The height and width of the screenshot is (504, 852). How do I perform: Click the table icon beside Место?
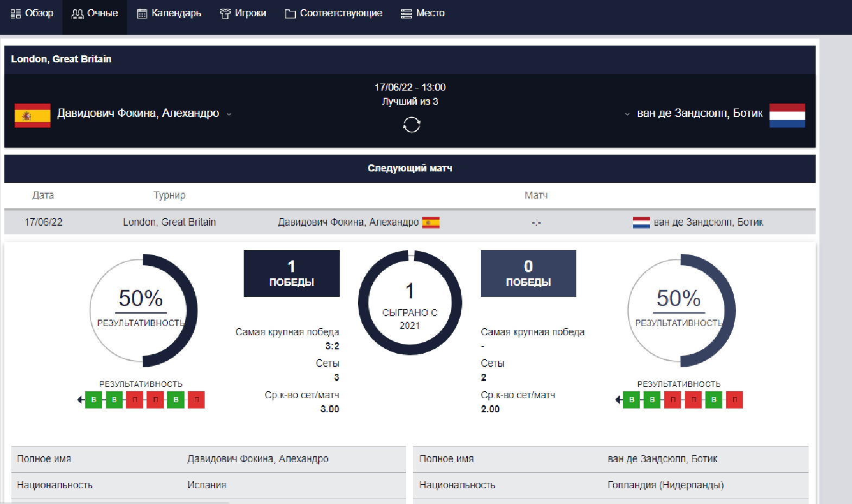pyautogui.click(x=406, y=14)
